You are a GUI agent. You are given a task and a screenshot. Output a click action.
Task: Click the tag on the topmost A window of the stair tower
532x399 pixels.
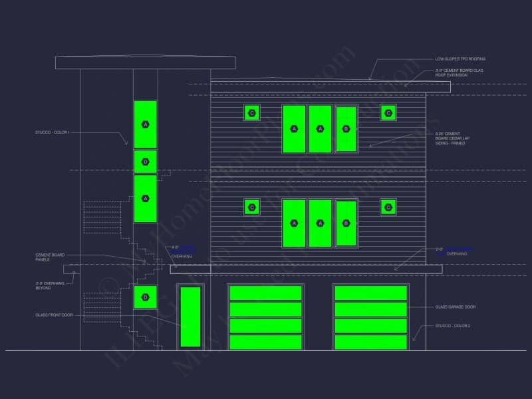145,124
